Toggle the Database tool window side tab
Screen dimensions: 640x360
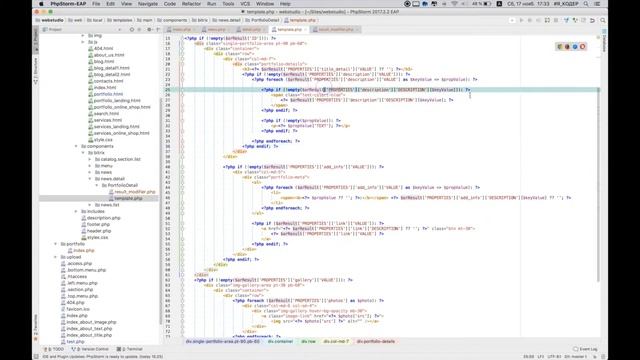604,40
